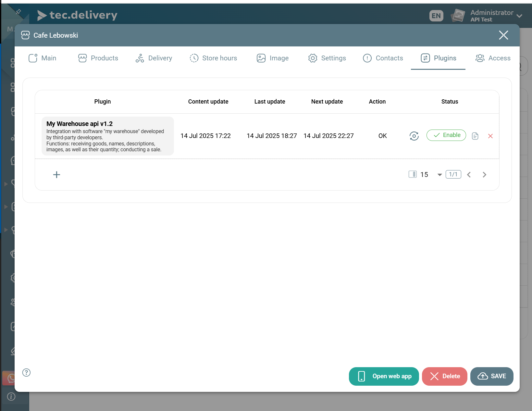
Task: Open the Access tab
Action: pos(493,58)
